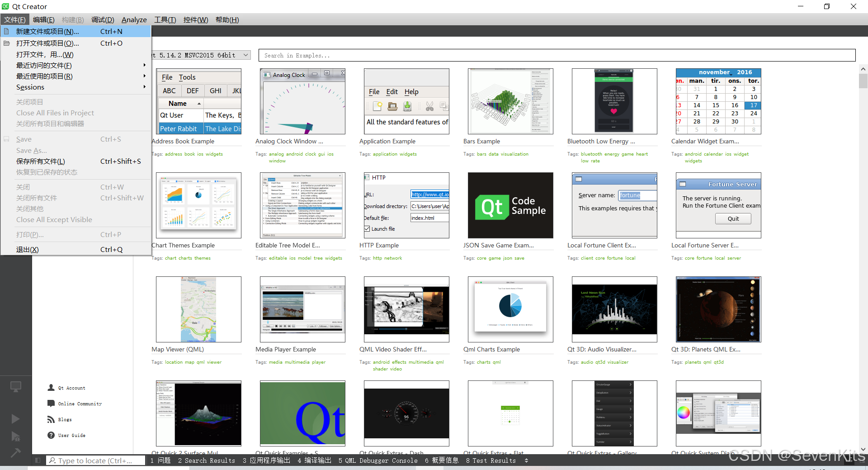868x470 pixels.
Task: Open the 6 概要信息 pane
Action: (x=442, y=461)
